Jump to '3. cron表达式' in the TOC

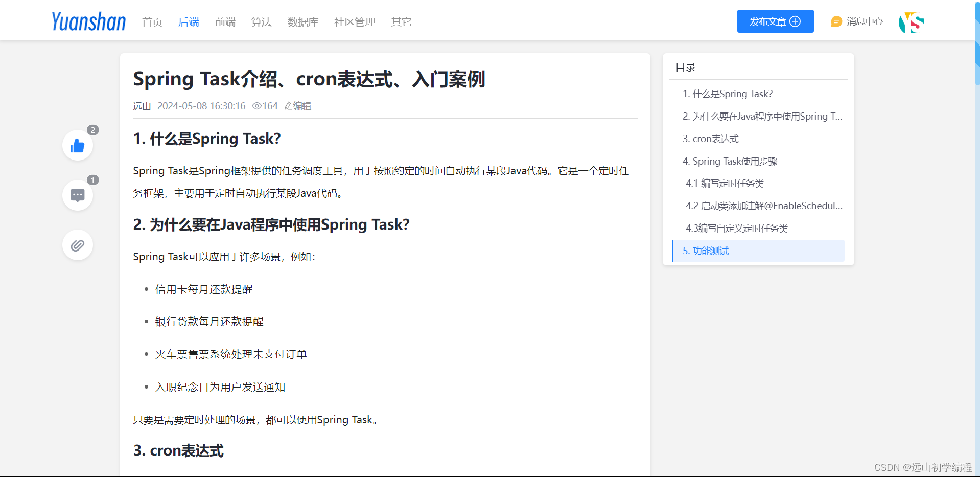coord(711,139)
